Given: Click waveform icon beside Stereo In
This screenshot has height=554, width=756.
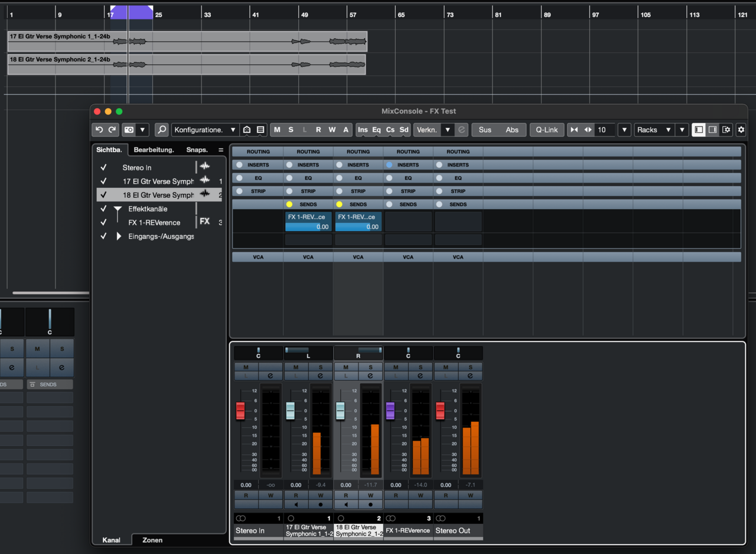Looking at the screenshot, I should click(204, 167).
